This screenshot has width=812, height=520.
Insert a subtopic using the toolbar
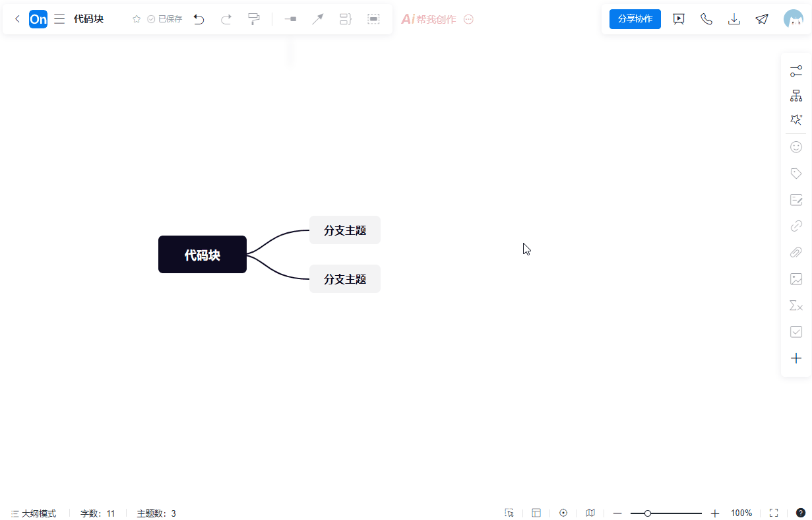290,19
